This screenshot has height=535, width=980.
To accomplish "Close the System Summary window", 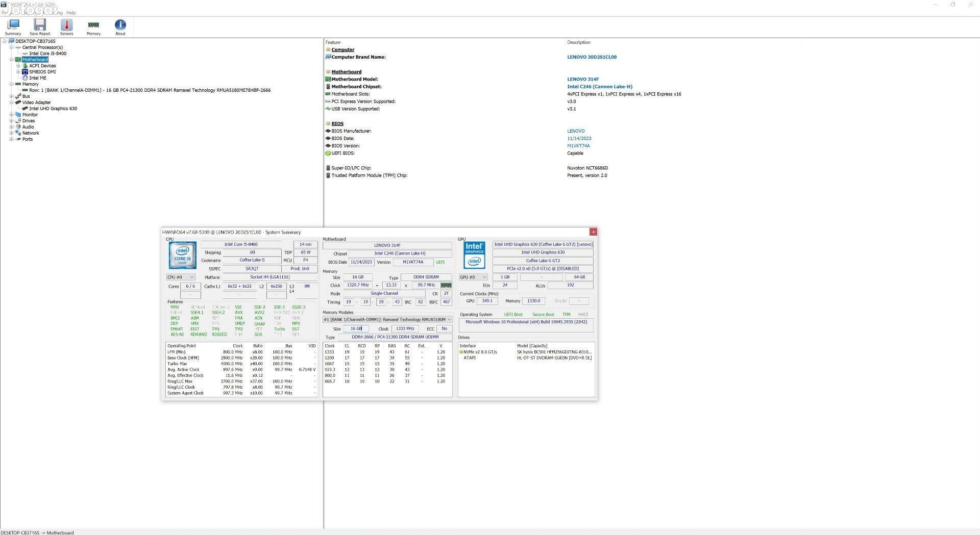I will pyautogui.click(x=593, y=232).
